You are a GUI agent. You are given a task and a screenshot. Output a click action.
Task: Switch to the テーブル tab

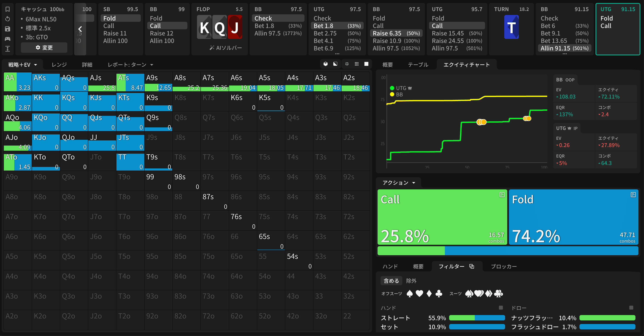[x=418, y=65]
